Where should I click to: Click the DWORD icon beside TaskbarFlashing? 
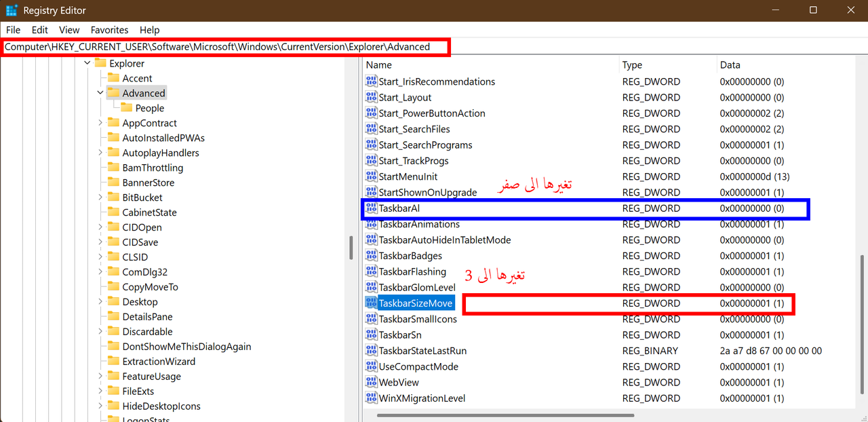pyautogui.click(x=371, y=271)
